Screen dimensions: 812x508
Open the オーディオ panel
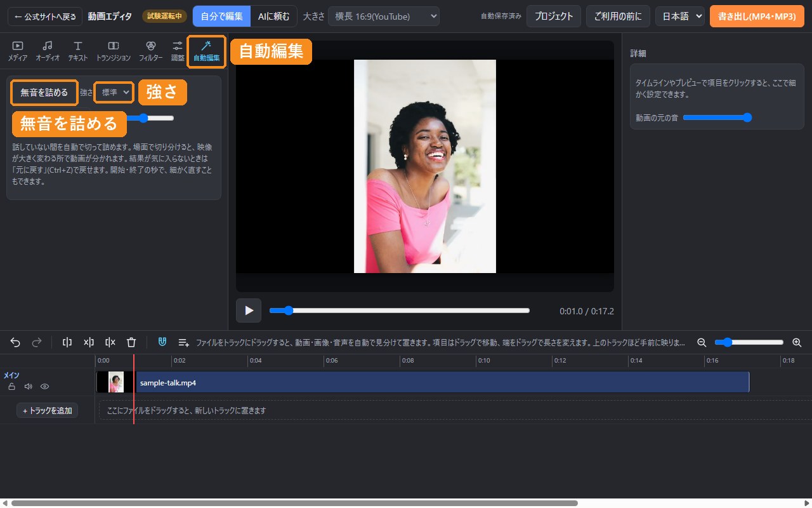(x=48, y=51)
